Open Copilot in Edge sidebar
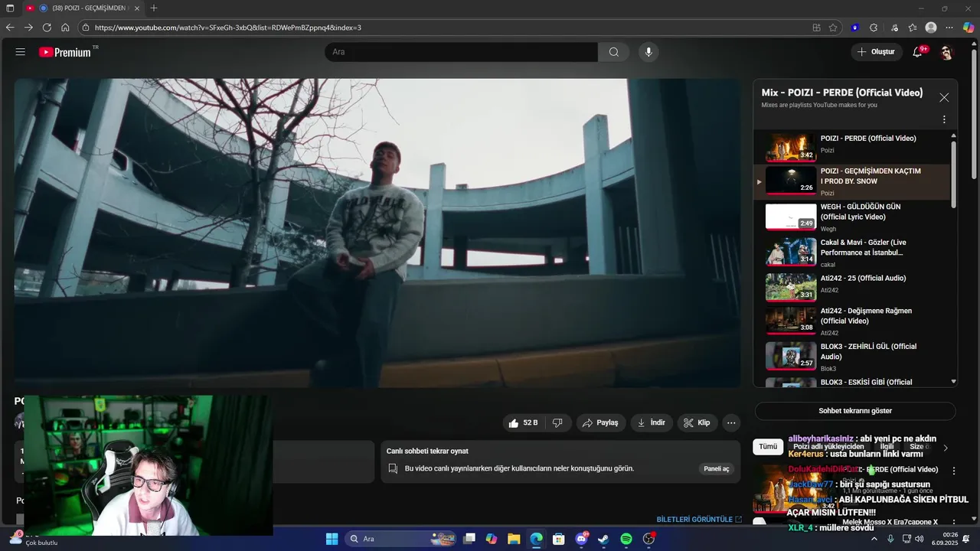Screen dimensions: 980x551 (x=969, y=28)
